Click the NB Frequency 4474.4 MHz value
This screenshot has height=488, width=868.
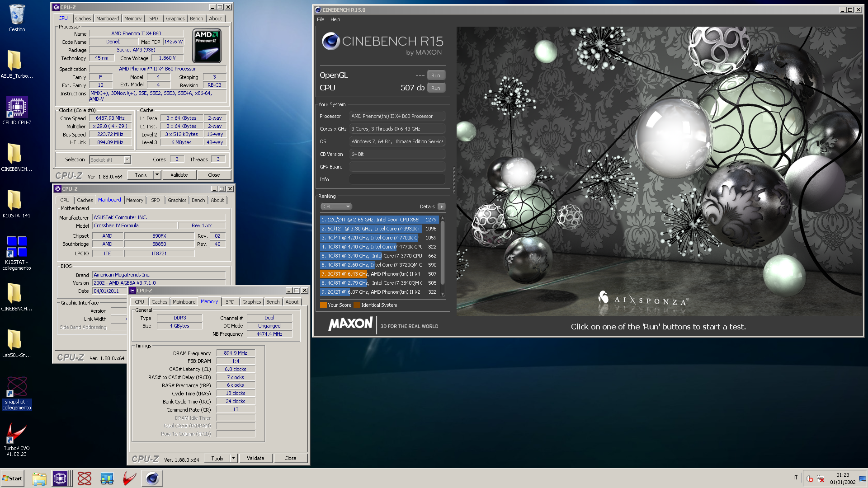click(x=269, y=334)
